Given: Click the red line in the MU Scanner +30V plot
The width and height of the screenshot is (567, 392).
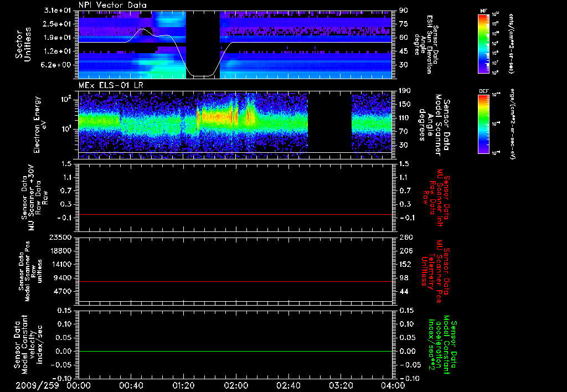Looking at the screenshot, I should 235,214.
